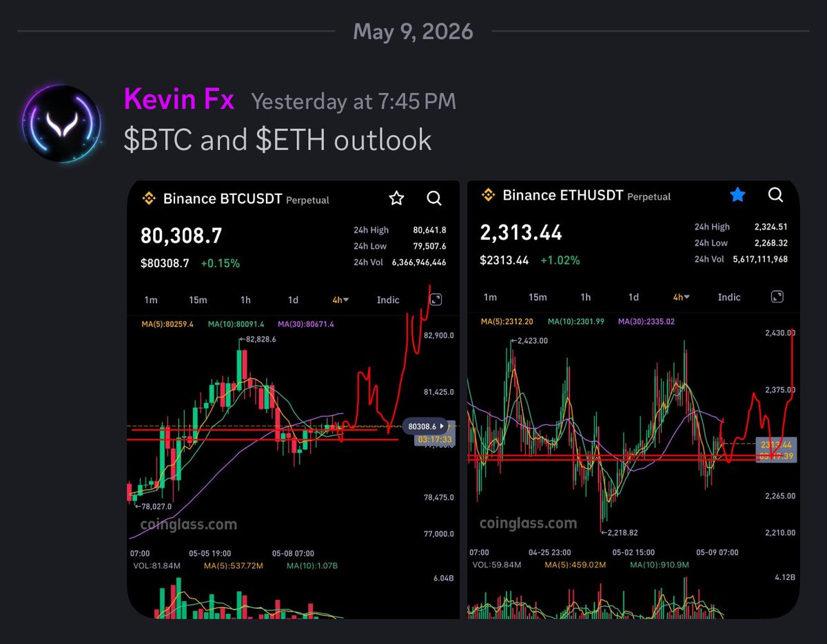Open search in the ETHUSDT chart
This screenshot has height=644, width=827.
[x=775, y=195]
